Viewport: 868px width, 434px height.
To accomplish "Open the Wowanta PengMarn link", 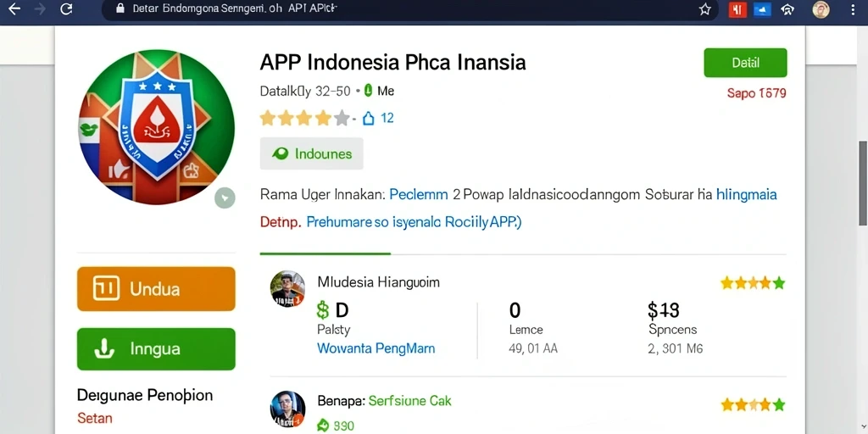I will (x=376, y=348).
